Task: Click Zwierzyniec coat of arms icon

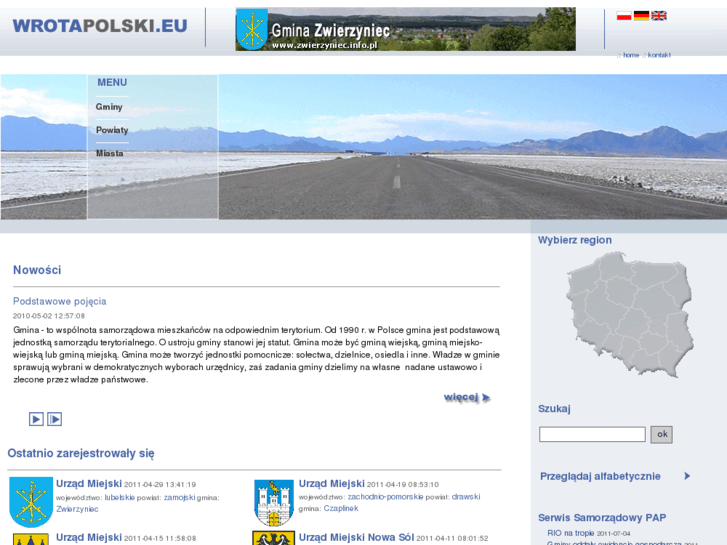Action: coord(31,502)
